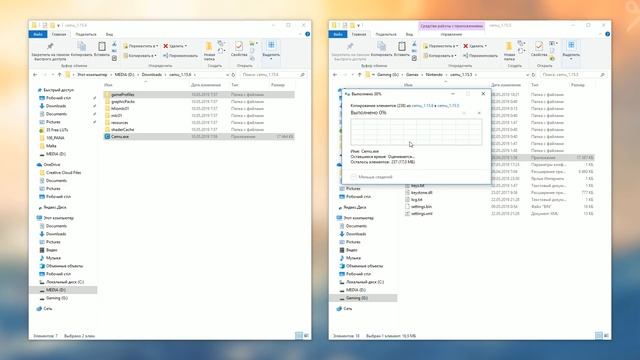The width and height of the screenshot is (640, 360).
Task: Open Вид tab in right window
Action: (409, 34)
